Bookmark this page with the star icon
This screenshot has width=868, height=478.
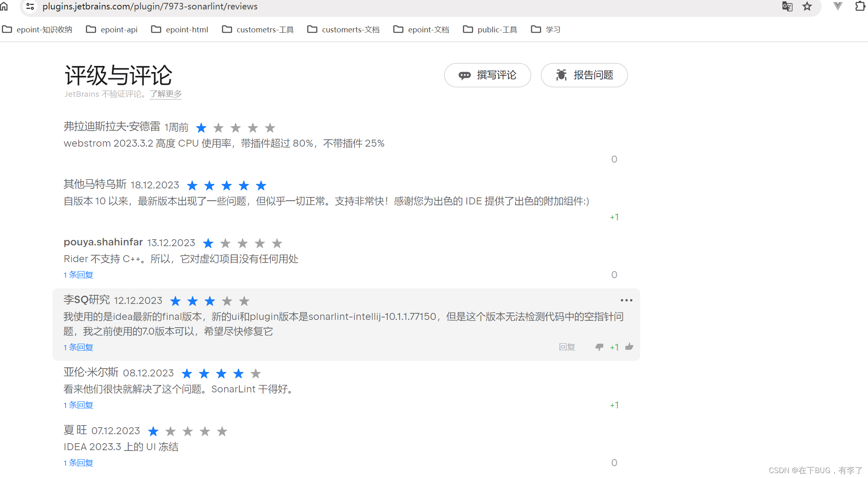coord(807,7)
